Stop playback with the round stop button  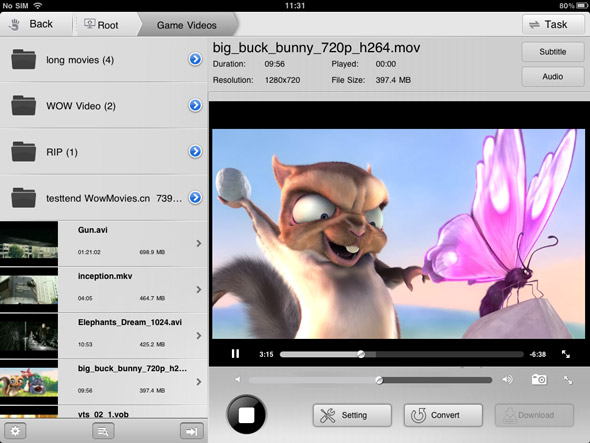[246, 415]
